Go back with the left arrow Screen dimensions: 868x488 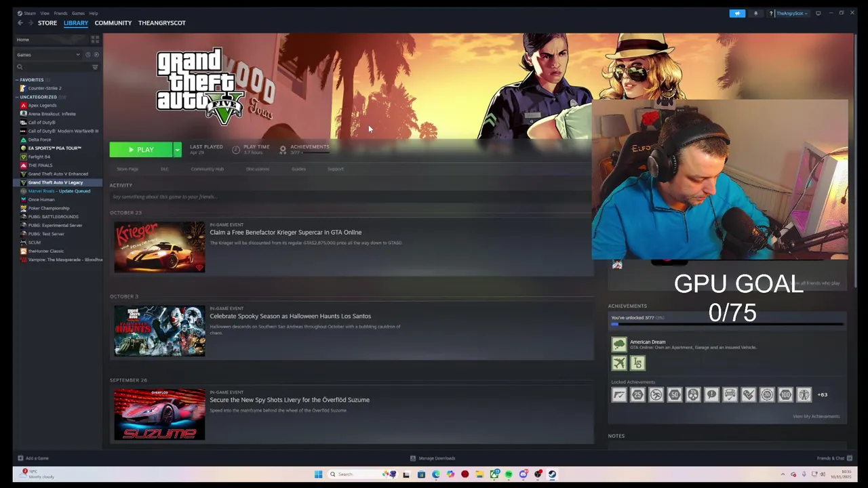pos(20,23)
